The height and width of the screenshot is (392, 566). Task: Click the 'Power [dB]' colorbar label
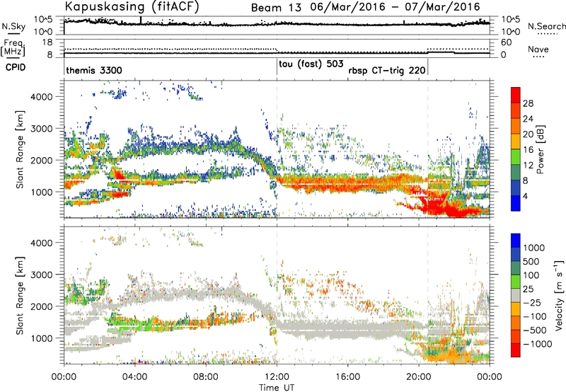tap(540, 149)
